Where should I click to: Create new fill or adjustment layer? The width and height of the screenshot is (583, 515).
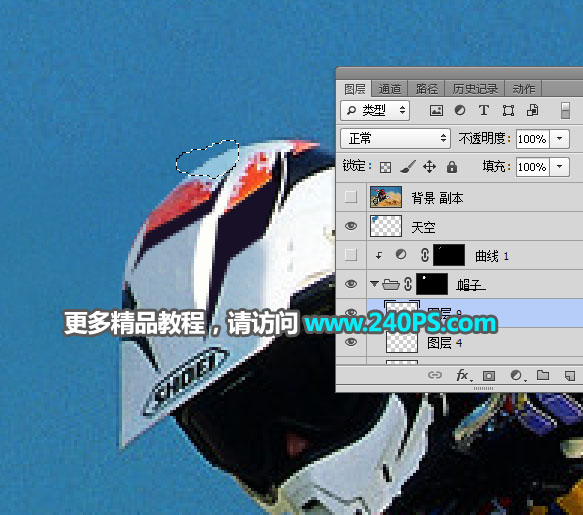517,375
